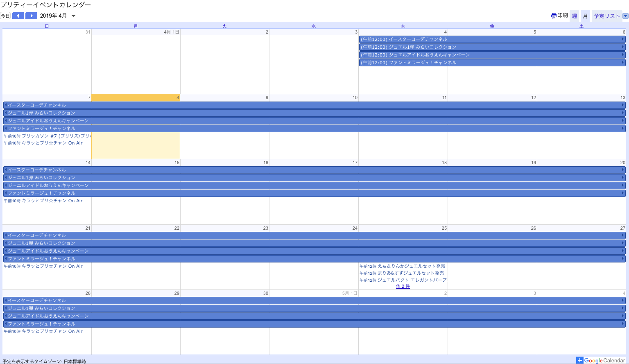Open キラッとプリ☆チャン On Air on April 14

tap(43, 201)
